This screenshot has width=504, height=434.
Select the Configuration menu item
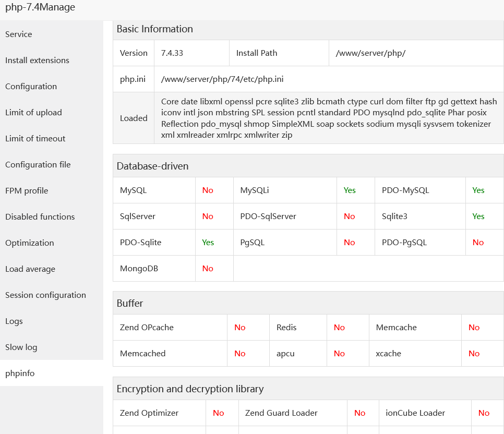(x=31, y=87)
